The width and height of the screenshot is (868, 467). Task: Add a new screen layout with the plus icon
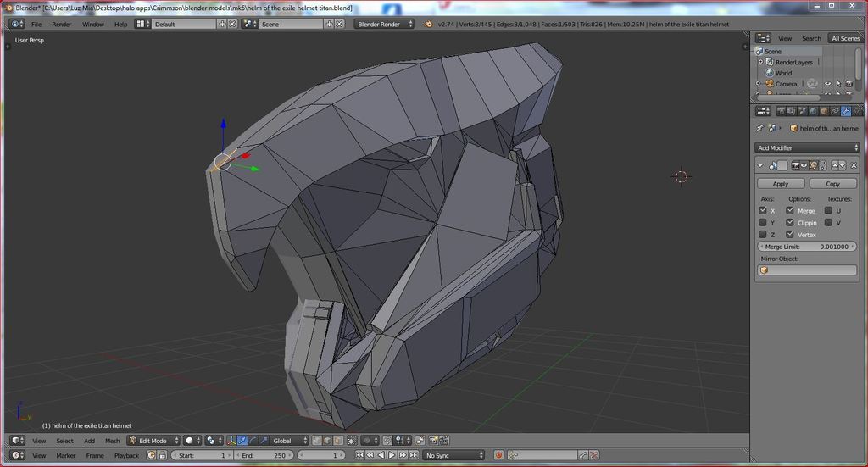(223, 24)
